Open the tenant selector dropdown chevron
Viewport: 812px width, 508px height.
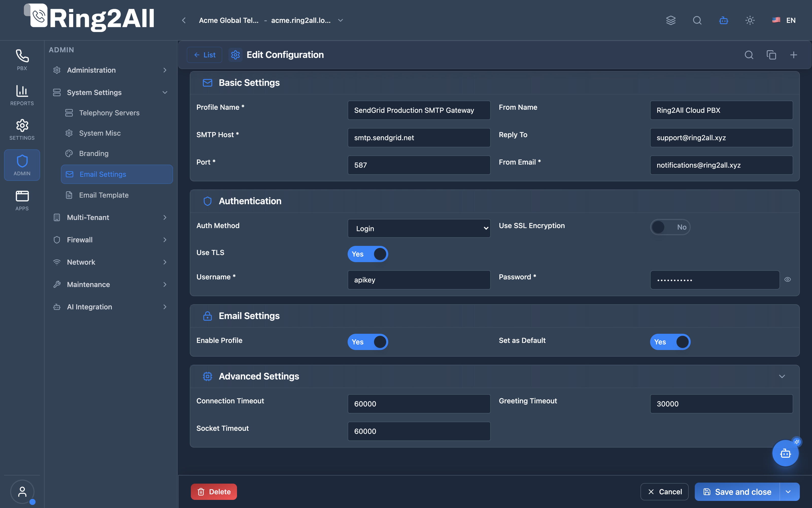coord(341,21)
